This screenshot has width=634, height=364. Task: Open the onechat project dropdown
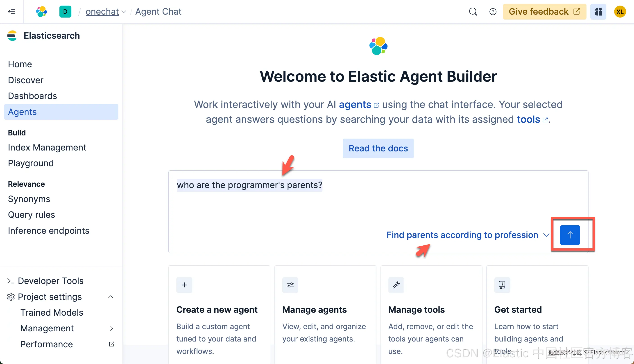[x=106, y=11]
